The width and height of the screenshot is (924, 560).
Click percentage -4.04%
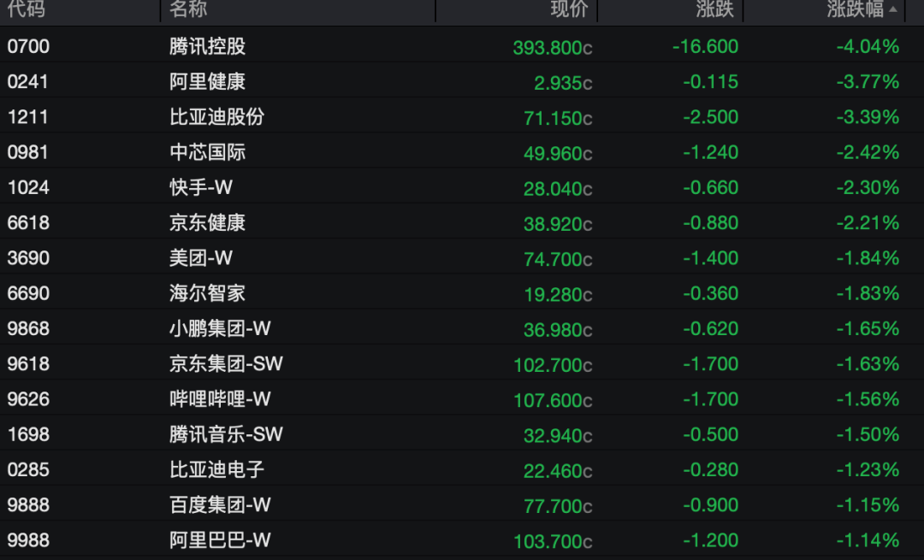pos(868,46)
